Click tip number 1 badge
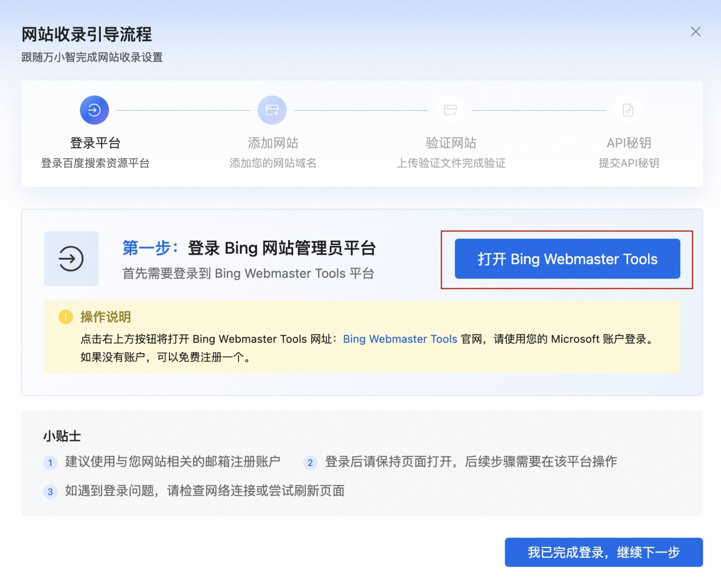This screenshot has width=721, height=588. (50, 463)
